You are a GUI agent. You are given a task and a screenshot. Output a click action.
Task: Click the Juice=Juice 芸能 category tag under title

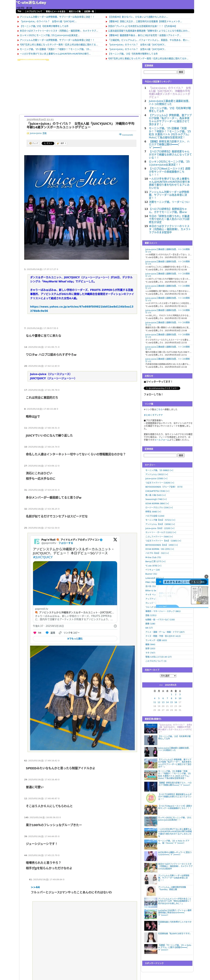coord(38,133)
